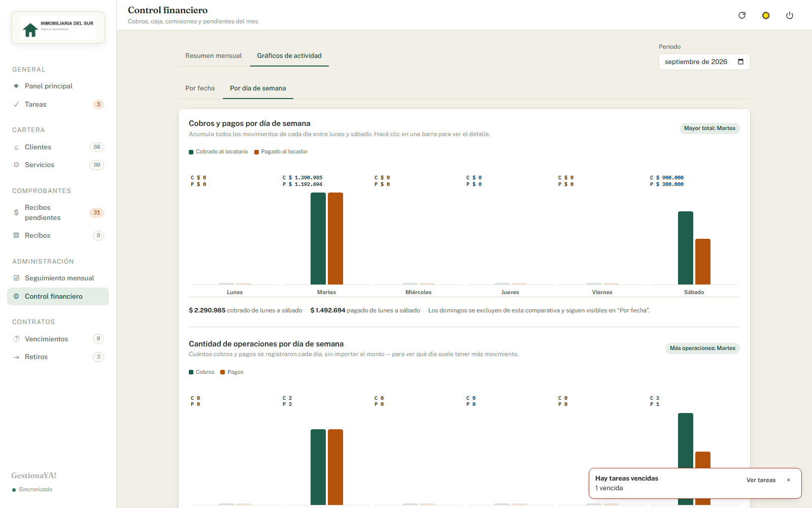Image resolution: width=812 pixels, height=508 pixels.
Task: Click the Mayor total: Martes badge
Action: tap(709, 128)
